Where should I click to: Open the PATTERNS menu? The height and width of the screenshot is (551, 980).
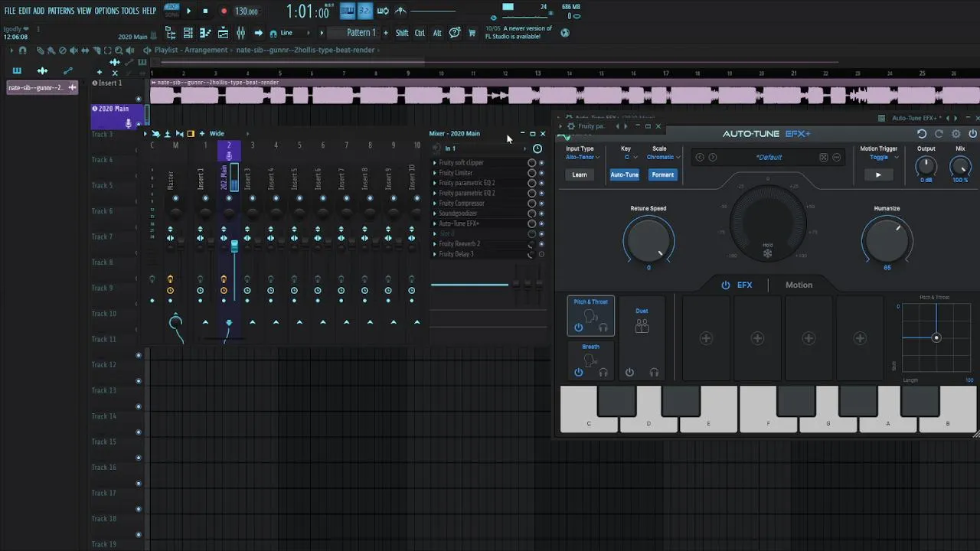tap(60, 11)
